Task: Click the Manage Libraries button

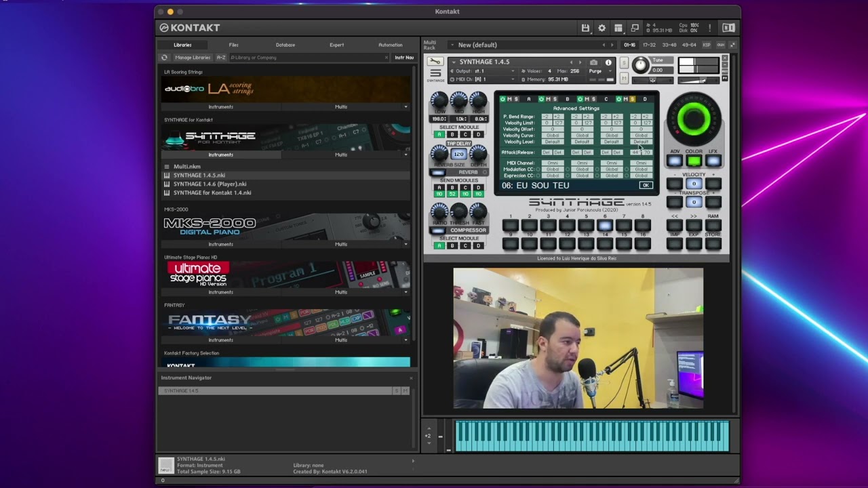Action: tap(193, 58)
